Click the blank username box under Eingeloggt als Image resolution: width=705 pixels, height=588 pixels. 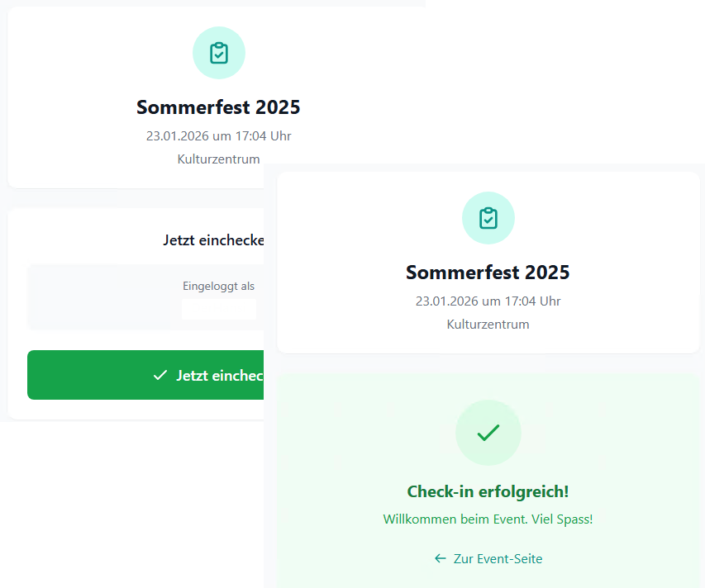coord(218,309)
